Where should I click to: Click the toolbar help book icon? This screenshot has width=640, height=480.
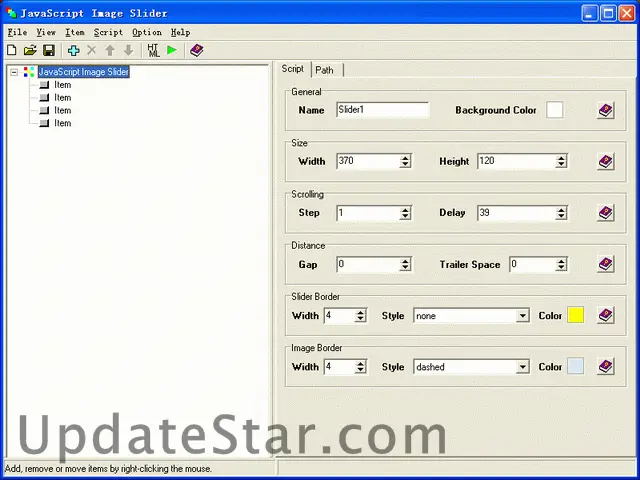tap(197, 50)
